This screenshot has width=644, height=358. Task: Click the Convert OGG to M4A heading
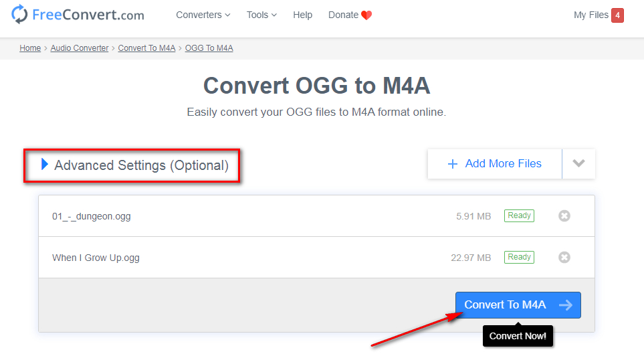coord(317,86)
